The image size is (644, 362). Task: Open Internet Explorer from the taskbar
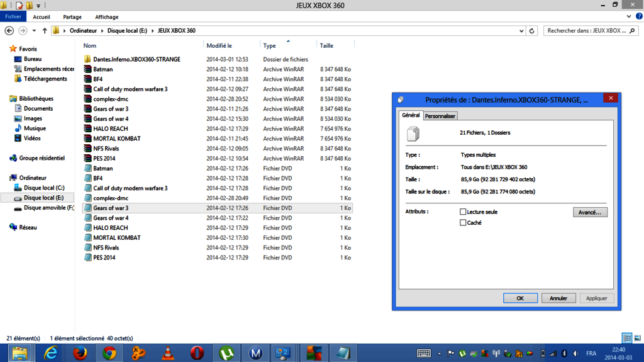click(x=50, y=353)
